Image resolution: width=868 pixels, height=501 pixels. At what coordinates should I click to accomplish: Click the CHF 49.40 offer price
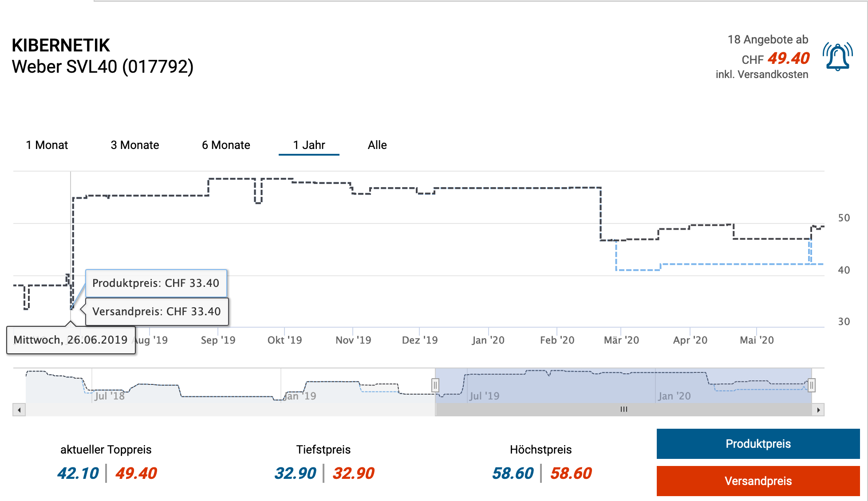[789, 59]
